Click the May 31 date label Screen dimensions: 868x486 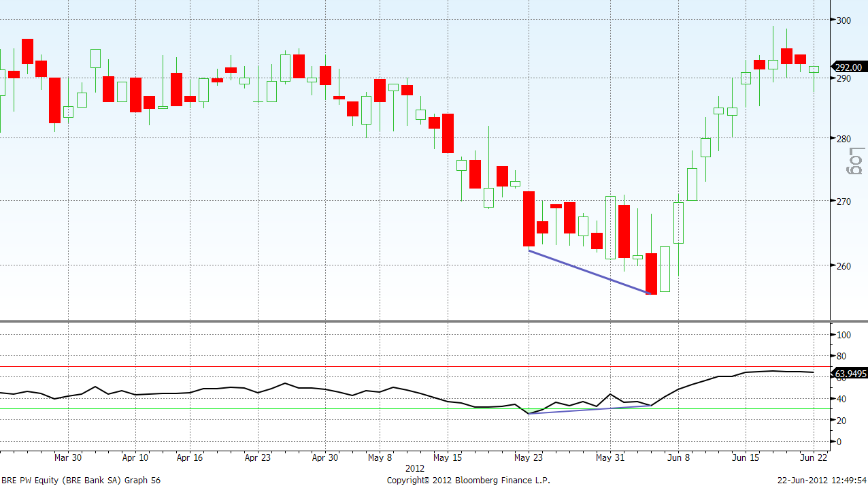pos(610,457)
